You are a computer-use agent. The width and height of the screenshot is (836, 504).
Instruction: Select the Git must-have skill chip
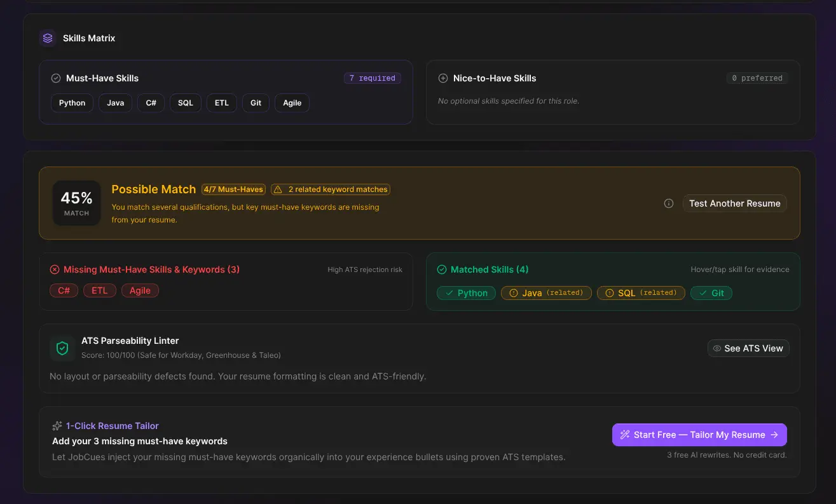[x=256, y=103]
